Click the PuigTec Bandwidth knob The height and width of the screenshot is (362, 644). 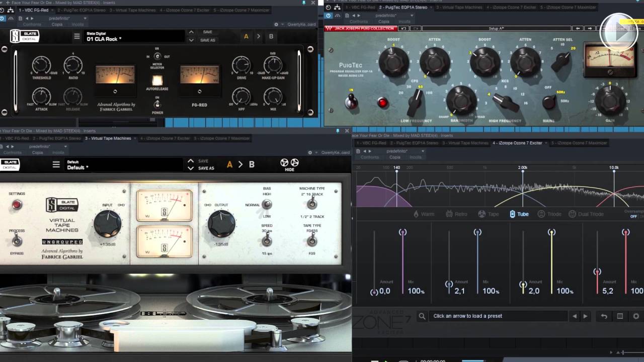pyautogui.click(x=460, y=100)
